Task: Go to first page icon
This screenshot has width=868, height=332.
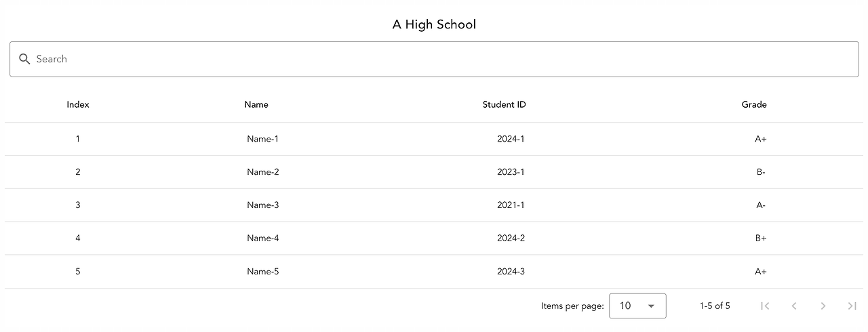Action: click(765, 306)
